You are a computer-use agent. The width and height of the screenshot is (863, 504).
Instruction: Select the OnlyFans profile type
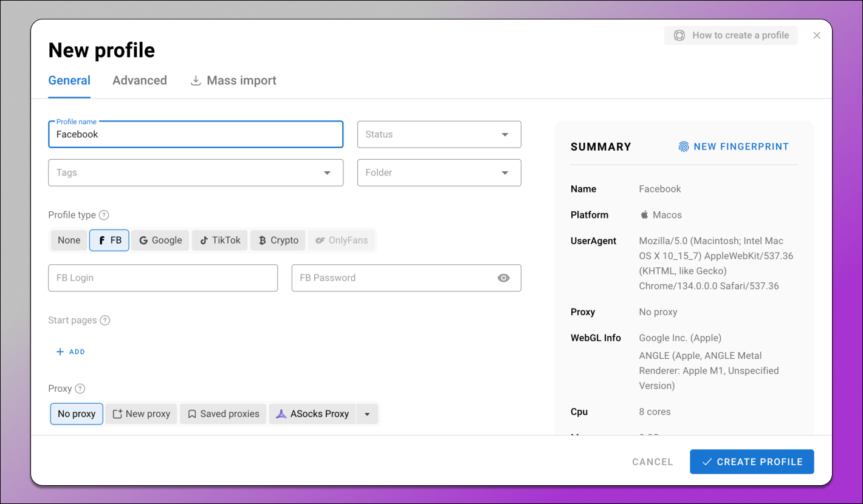(342, 240)
